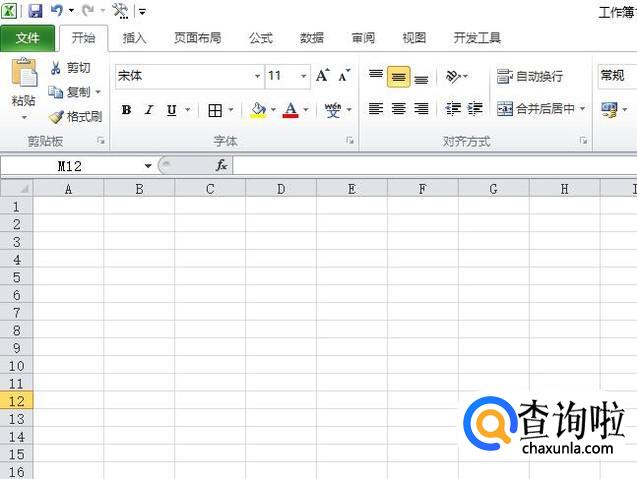Expand the 粘贴 paste options arrow

[24, 118]
